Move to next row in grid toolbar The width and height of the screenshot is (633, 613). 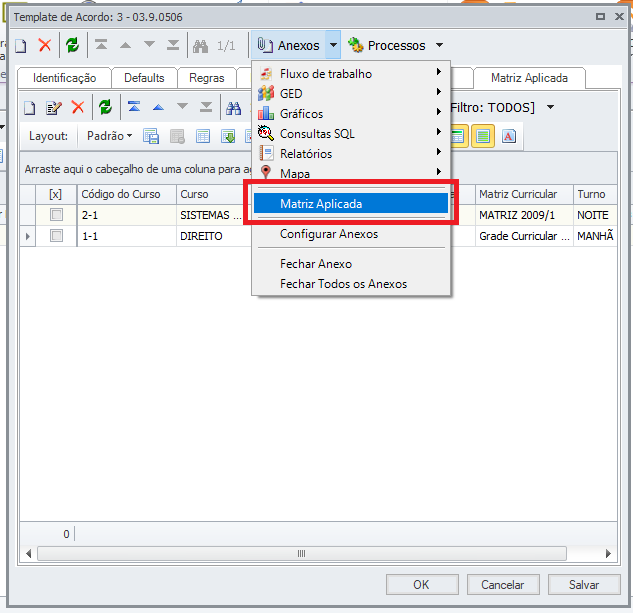click(182, 107)
